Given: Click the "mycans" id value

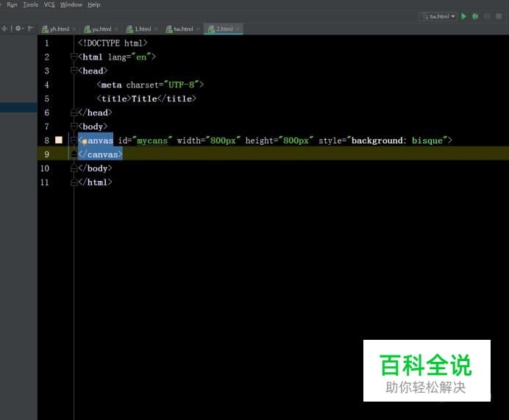Looking at the screenshot, I should (x=152, y=140).
